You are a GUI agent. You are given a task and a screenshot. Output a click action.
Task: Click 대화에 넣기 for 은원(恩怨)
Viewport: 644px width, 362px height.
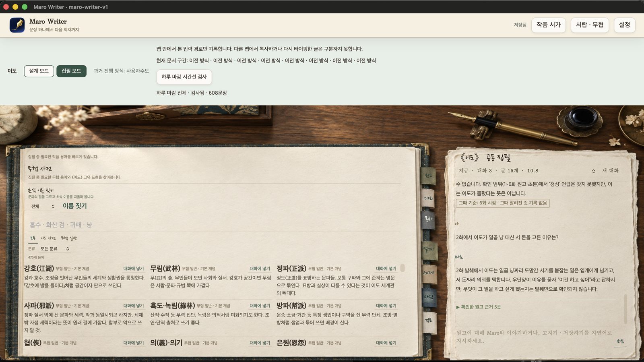[x=386, y=343]
